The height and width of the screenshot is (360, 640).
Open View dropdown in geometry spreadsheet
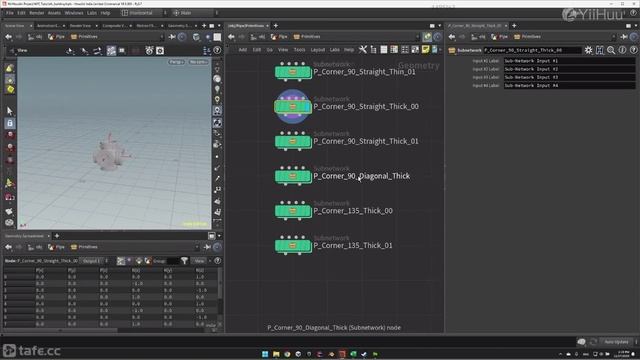click(199, 261)
